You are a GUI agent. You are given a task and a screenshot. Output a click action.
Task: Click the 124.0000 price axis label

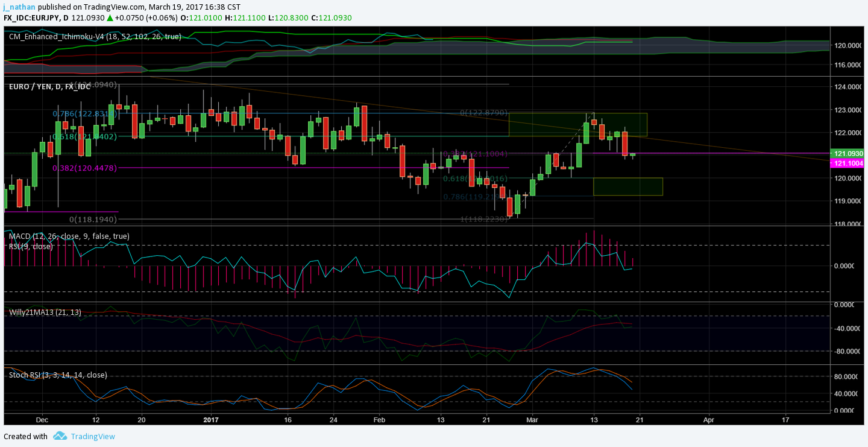click(x=848, y=87)
